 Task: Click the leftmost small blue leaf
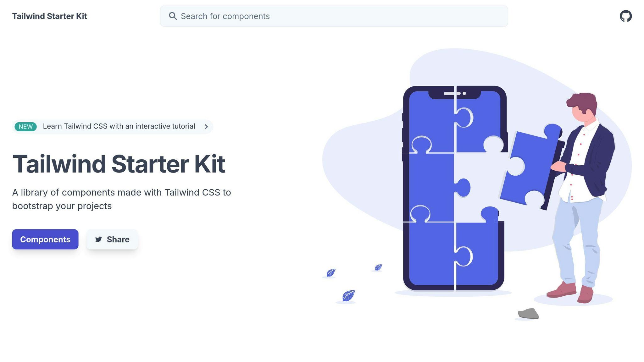click(331, 273)
